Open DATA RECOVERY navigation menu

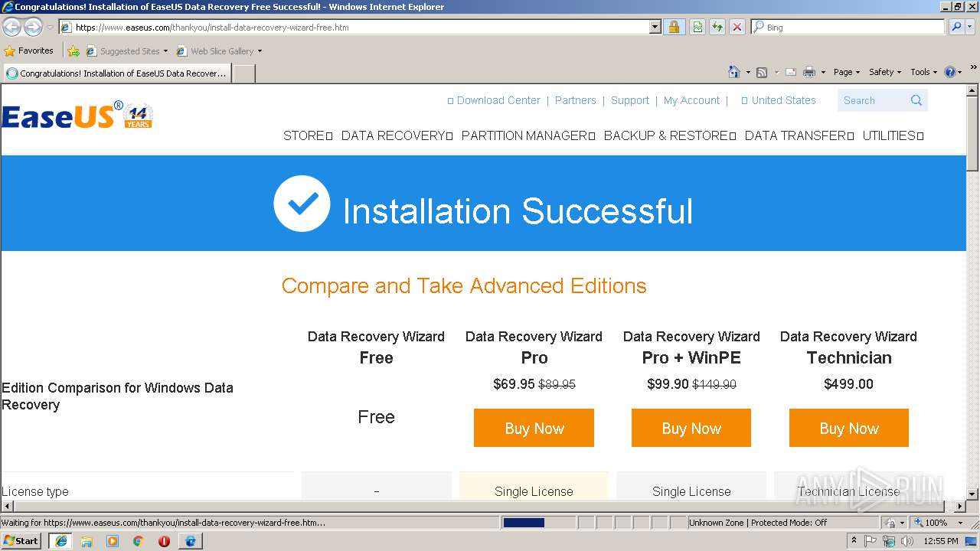point(397,135)
